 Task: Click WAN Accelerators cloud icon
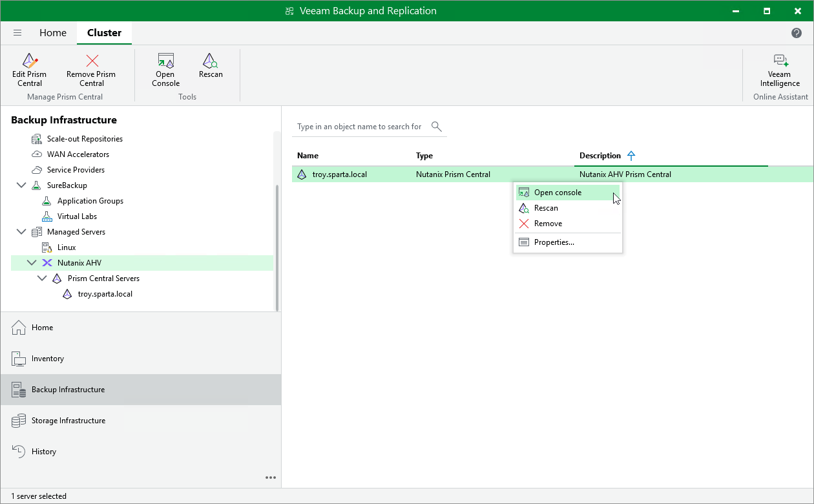[37, 154]
